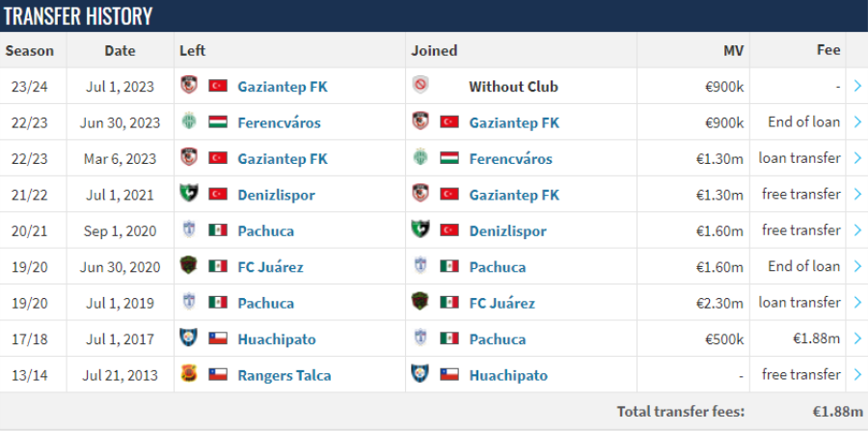This screenshot has height=431, width=868.
Task: Expand arrow for Mar 6, 2023 loan transfer
Action: click(x=857, y=158)
